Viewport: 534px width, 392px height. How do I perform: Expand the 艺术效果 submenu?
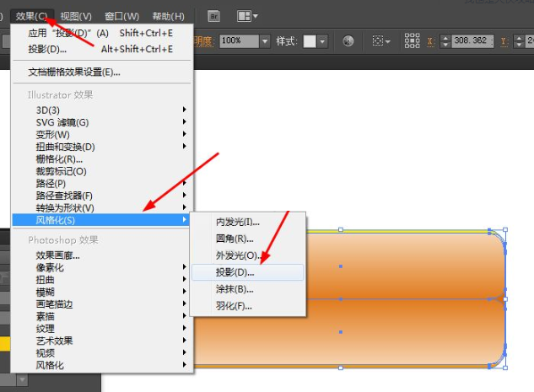[102, 341]
